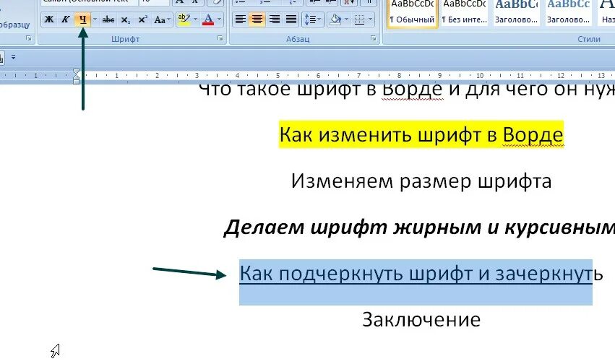Open the Абзац dialog launcher
The image size is (615, 364).
(x=373, y=38)
